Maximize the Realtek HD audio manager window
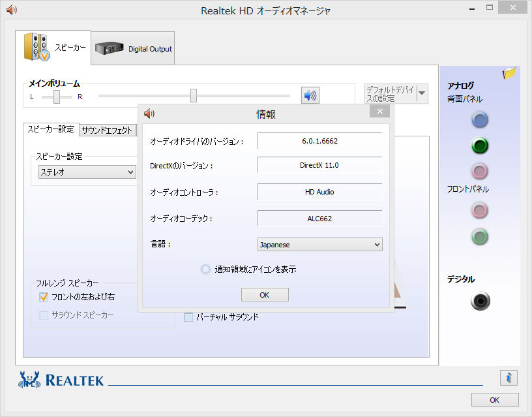 489,7
